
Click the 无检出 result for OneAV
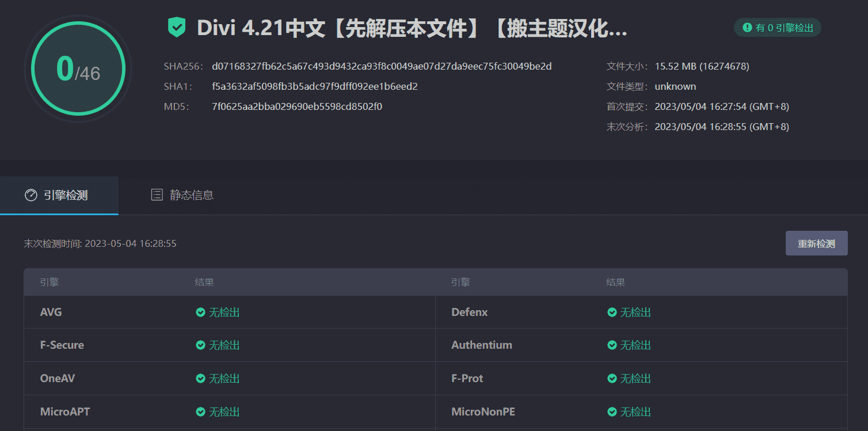coord(224,378)
